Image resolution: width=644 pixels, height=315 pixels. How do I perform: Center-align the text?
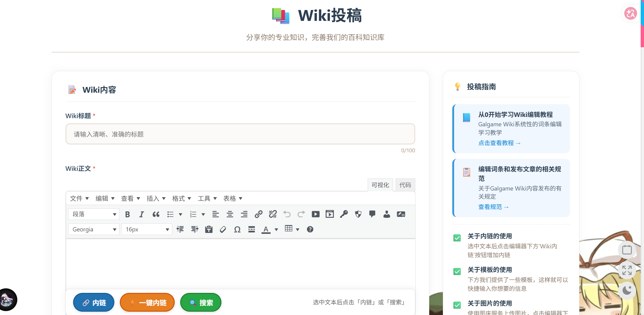pos(230,214)
